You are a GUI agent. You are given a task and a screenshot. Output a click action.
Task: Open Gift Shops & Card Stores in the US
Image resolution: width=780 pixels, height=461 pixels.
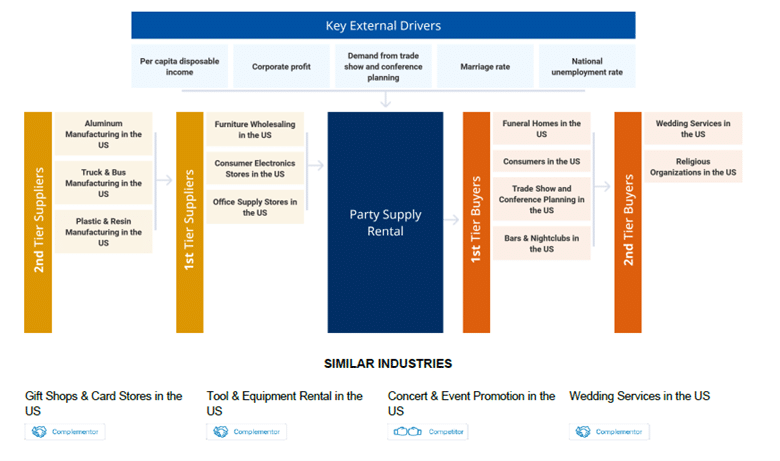[x=103, y=403]
